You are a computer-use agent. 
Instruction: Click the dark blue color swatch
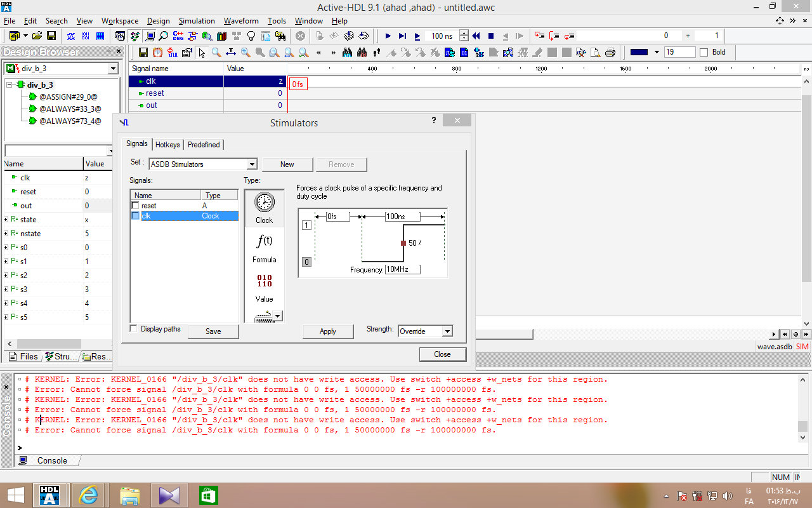click(639, 52)
